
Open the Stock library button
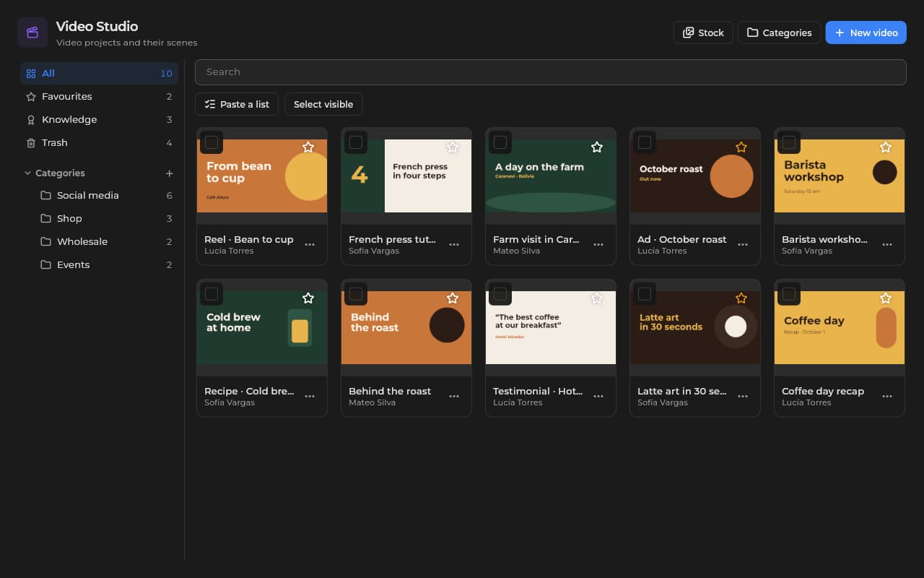(x=703, y=33)
